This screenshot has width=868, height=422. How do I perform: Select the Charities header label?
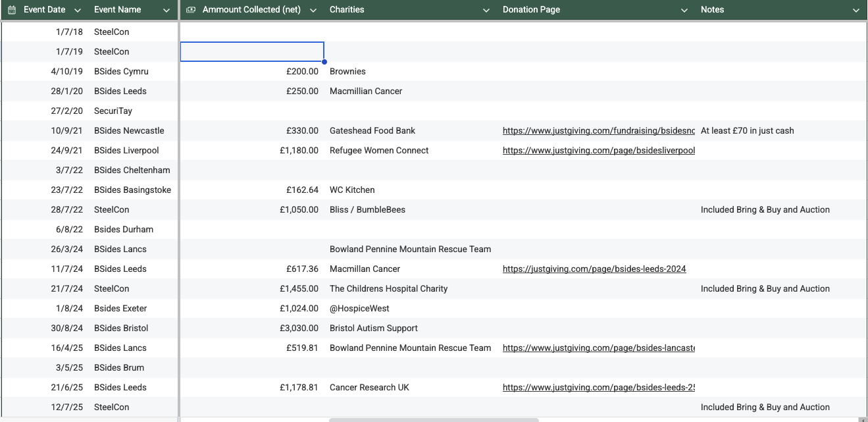347,10
